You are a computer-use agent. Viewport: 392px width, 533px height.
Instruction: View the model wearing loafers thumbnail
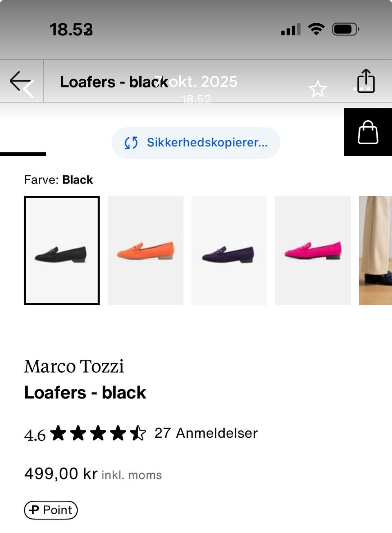(375, 251)
